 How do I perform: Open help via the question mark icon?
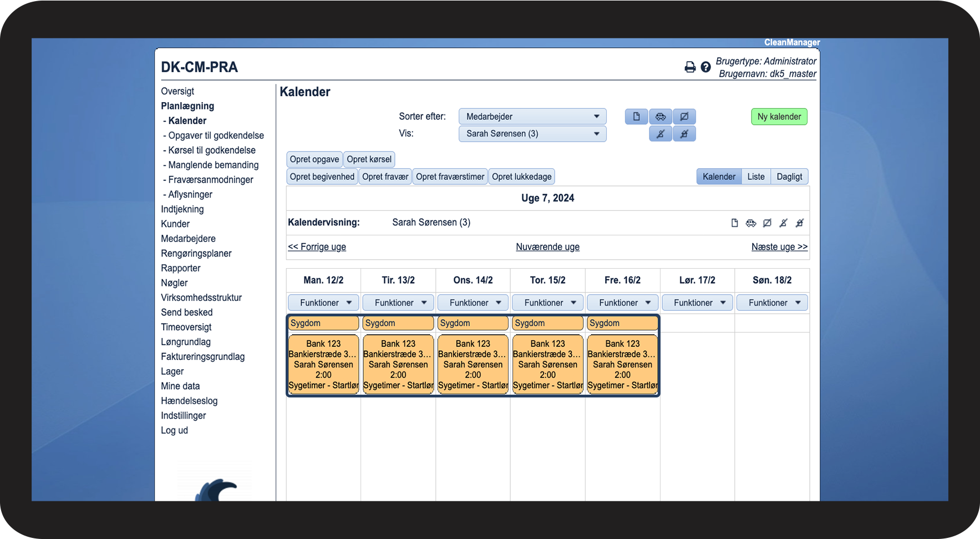705,67
